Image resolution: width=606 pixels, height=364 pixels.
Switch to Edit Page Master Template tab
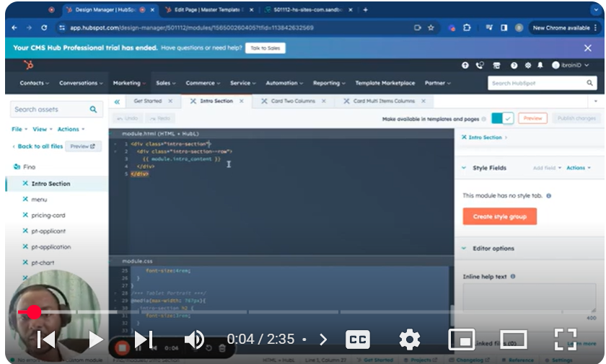coord(209,10)
